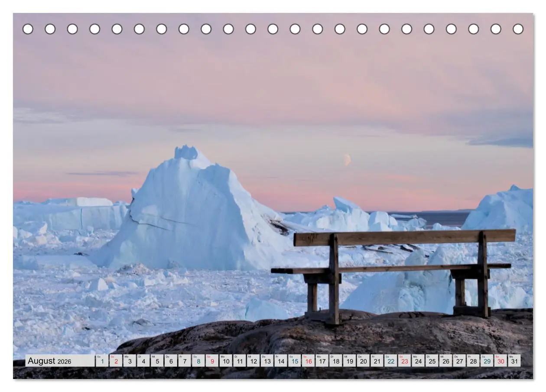Click day 19 date cell
Viewport: 546px width, 392px height.
(349, 361)
